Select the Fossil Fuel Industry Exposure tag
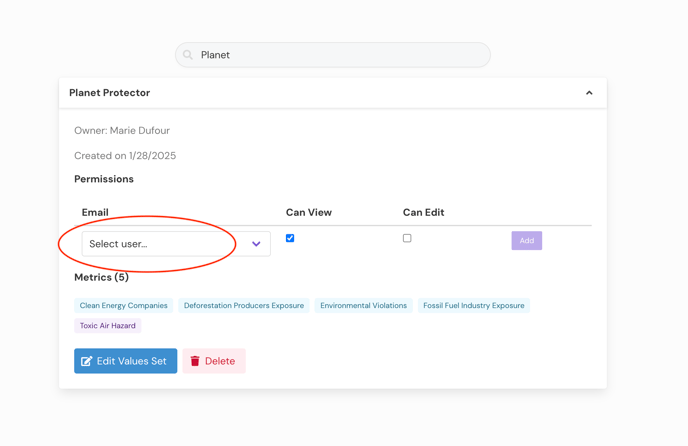This screenshot has width=688, height=446. pos(474,306)
